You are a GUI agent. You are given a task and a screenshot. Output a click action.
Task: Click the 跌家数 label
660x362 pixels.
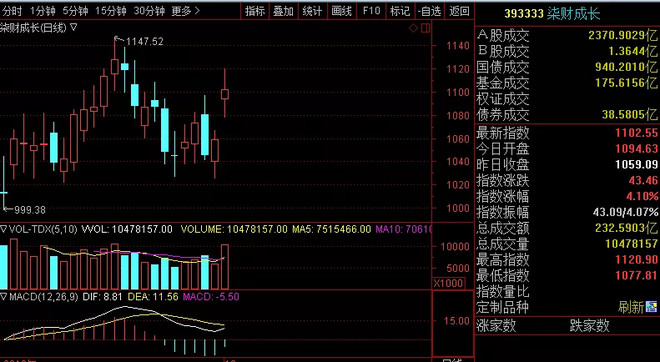click(589, 325)
